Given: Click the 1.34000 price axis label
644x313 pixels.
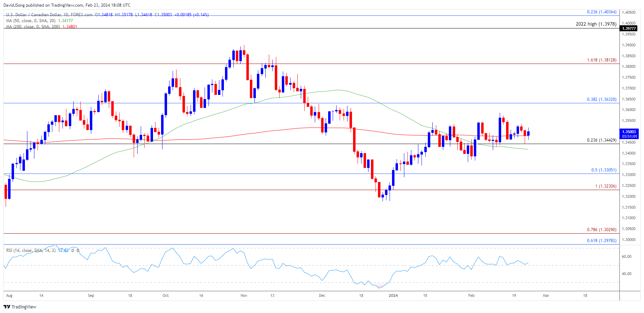Looking at the screenshot, I should tap(629, 153).
